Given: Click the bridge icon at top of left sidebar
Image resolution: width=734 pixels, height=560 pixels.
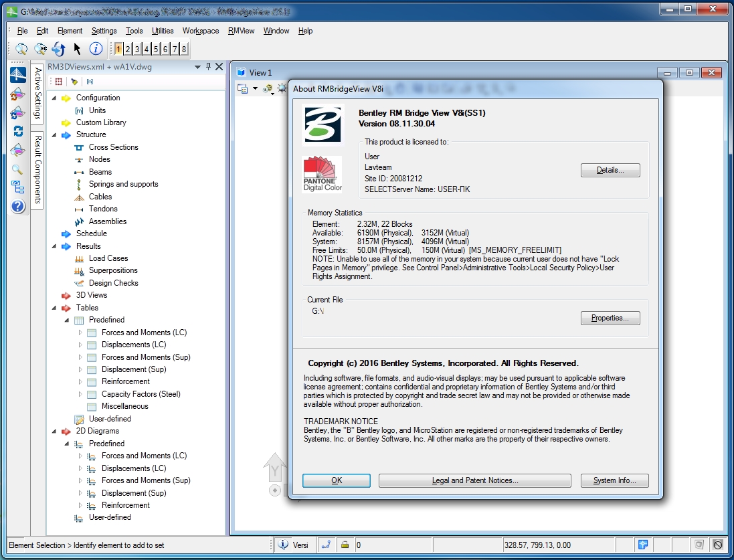Looking at the screenshot, I should pos(18,75).
